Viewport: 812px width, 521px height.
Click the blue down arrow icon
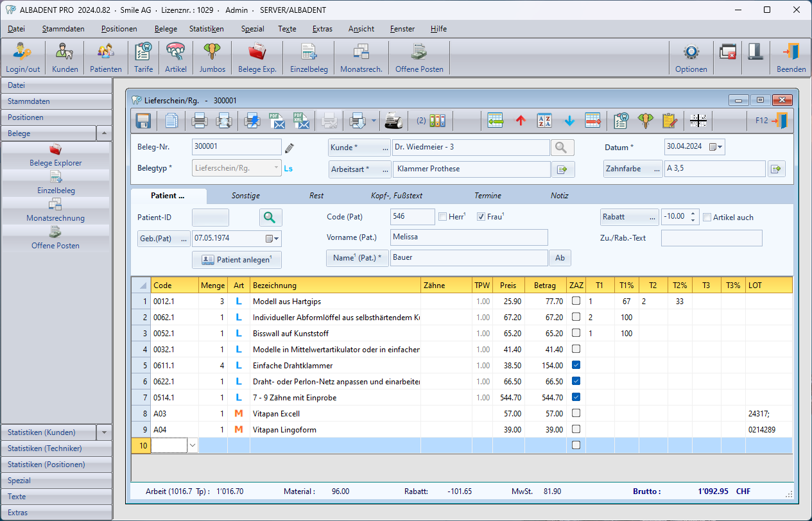(x=569, y=121)
